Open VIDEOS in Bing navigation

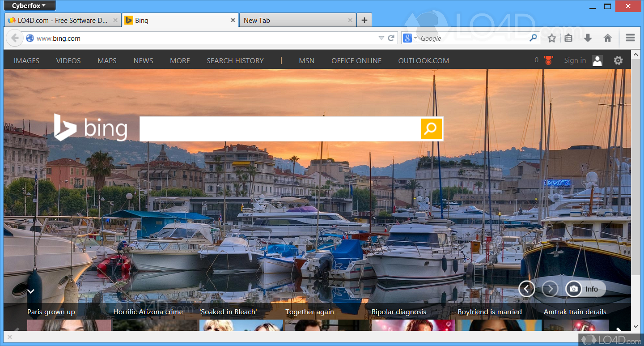(68, 60)
